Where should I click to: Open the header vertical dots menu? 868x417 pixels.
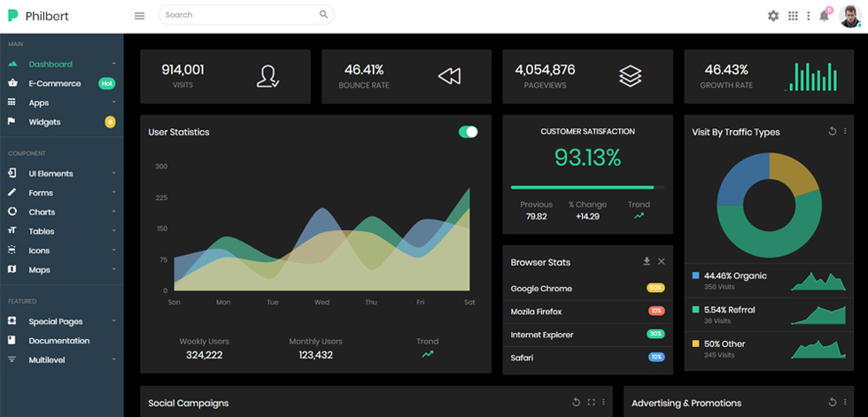point(808,16)
